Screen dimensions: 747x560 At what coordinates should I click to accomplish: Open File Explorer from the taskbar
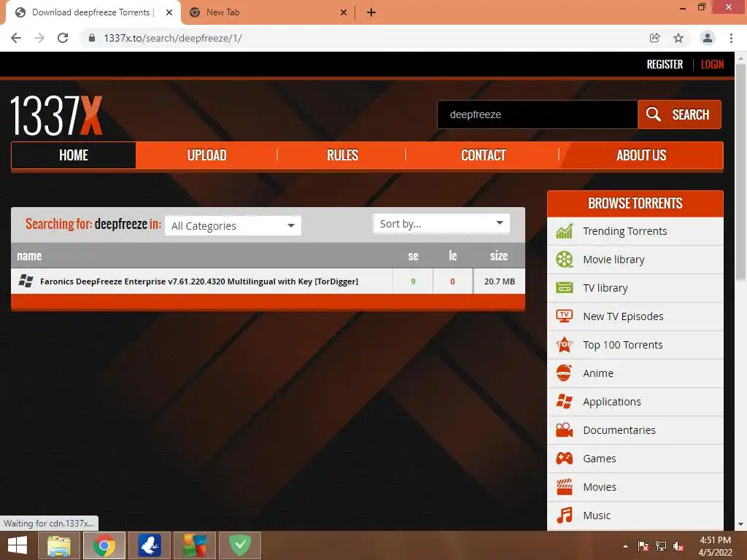tap(58, 545)
